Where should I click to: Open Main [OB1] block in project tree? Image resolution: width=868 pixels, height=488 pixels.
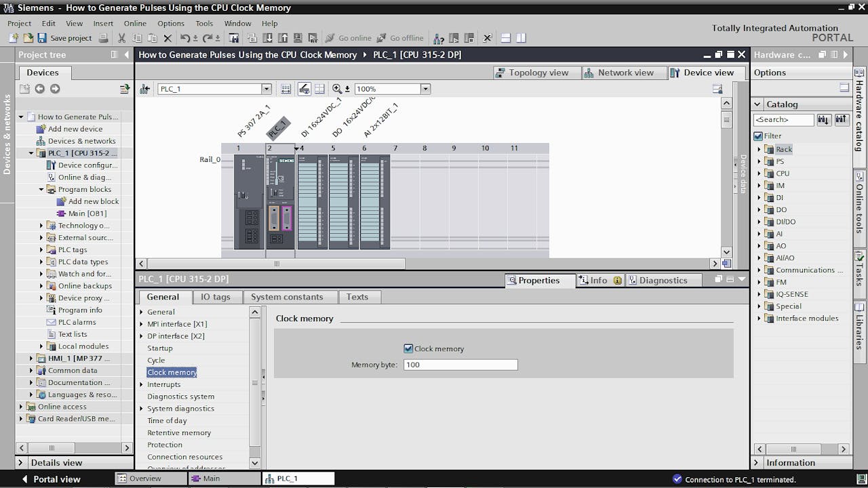pos(87,213)
